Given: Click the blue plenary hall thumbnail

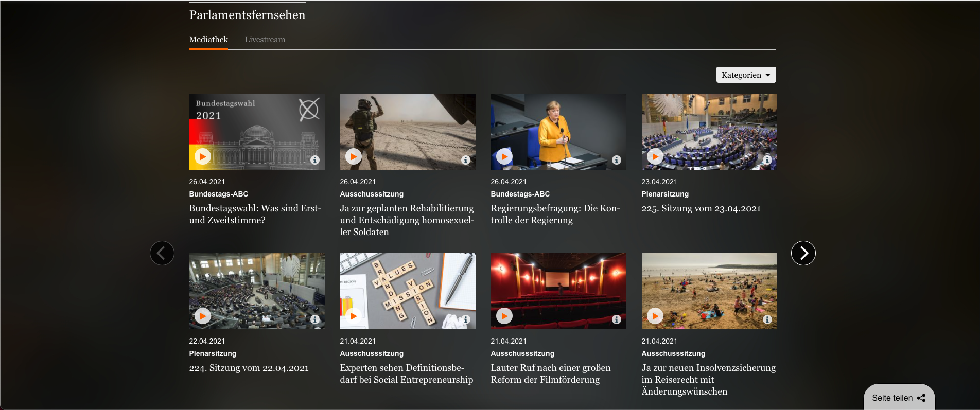Looking at the screenshot, I should click(709, 132).
